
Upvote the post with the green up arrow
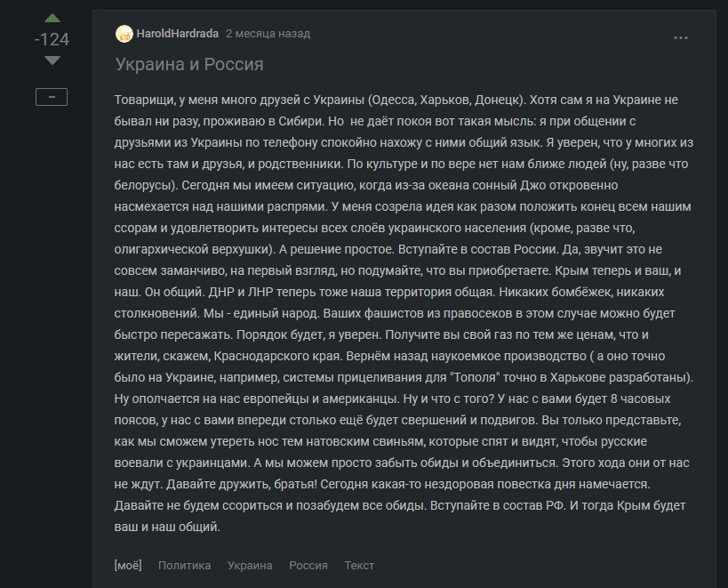52,18
